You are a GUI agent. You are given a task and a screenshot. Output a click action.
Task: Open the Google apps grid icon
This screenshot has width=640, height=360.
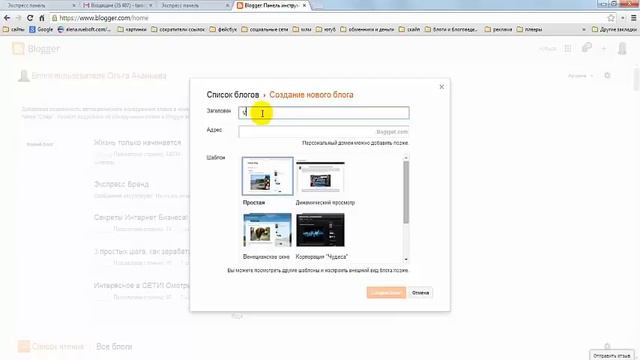click(x=568, y=49)
